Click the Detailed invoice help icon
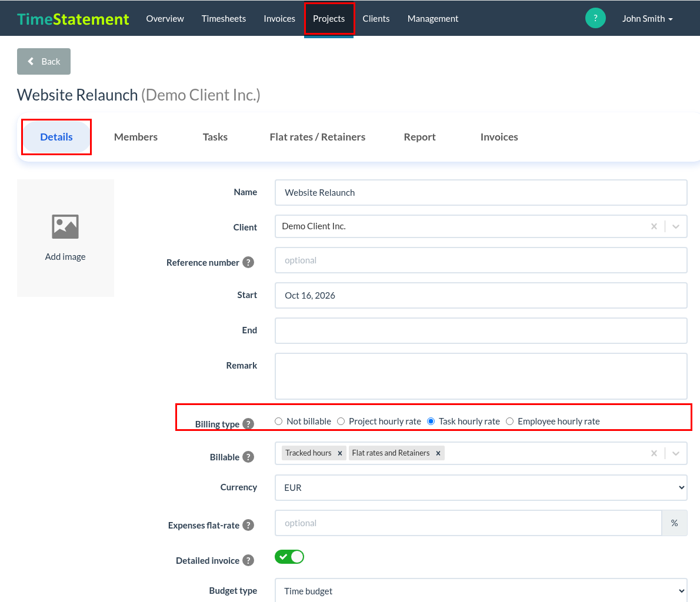This screenshot has width=700, height=602. click(248, 560)
